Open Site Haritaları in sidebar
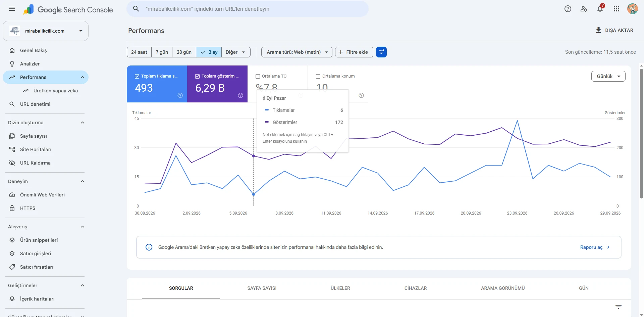644x317 pixels. (46, 149)
